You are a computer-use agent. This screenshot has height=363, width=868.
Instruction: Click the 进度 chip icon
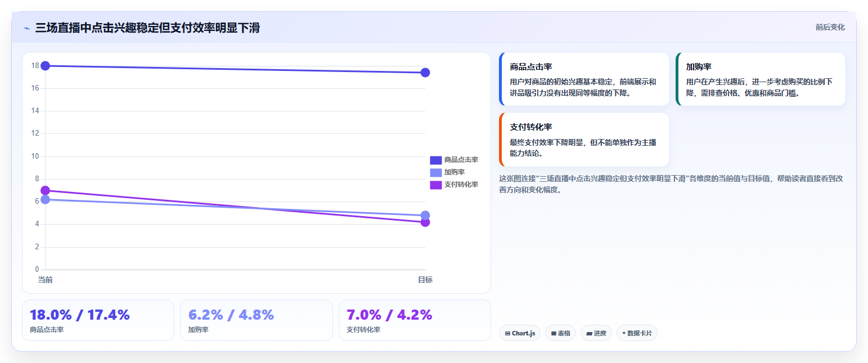589,334
